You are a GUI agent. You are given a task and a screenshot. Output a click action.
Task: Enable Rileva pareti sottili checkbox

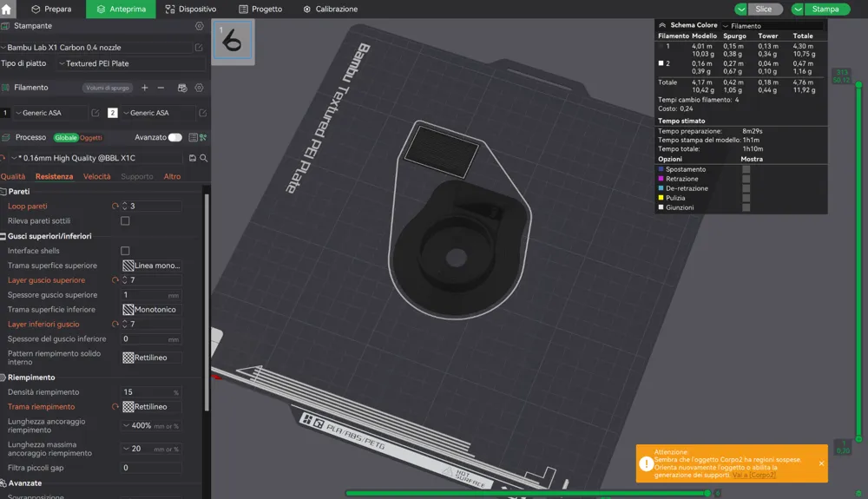(125, 220)
